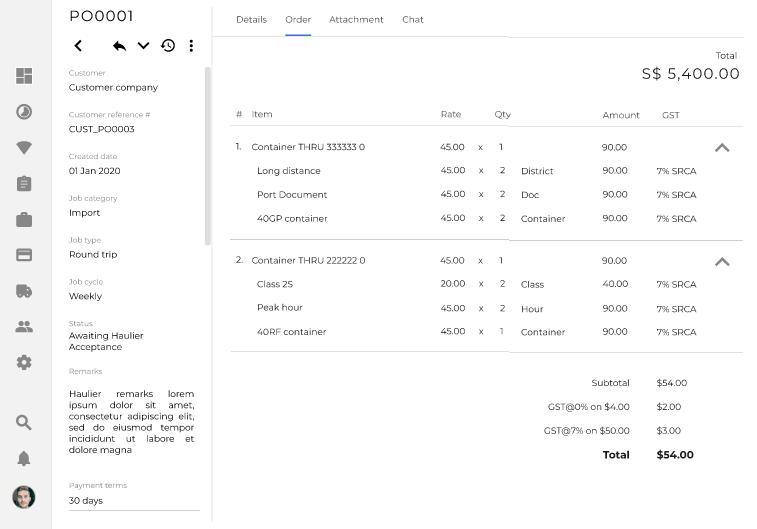Image resolution: width=757 pixels, height=529 pixels.
Task: Open the history clock icon
Action: (x=168, y=46)
